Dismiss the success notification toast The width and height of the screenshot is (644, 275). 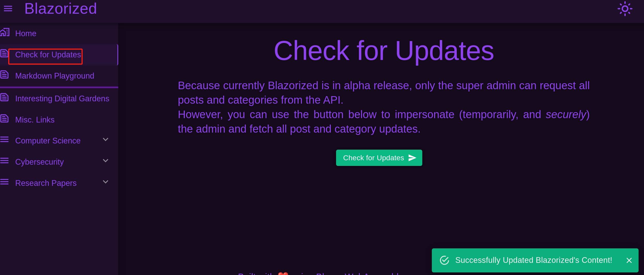point(629,260)
